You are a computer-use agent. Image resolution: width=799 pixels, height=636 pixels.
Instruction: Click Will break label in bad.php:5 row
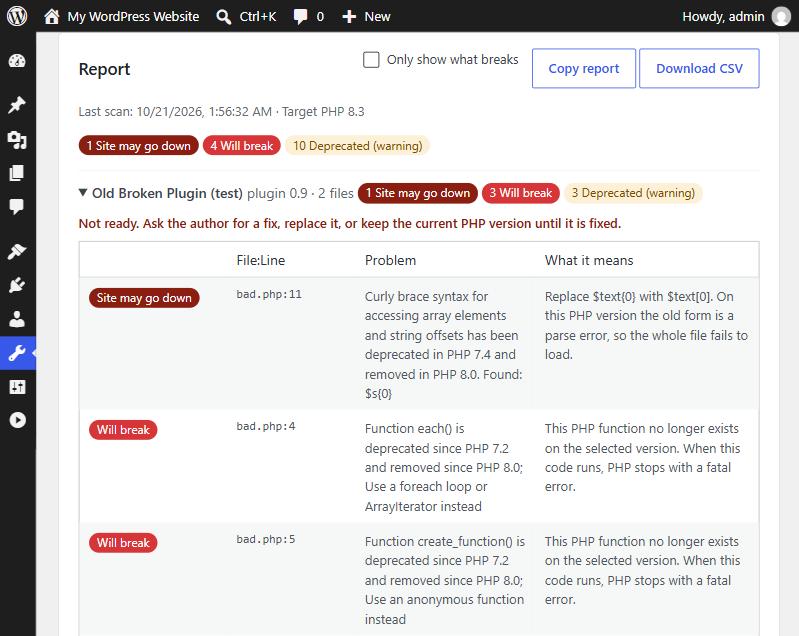point(123,543)
